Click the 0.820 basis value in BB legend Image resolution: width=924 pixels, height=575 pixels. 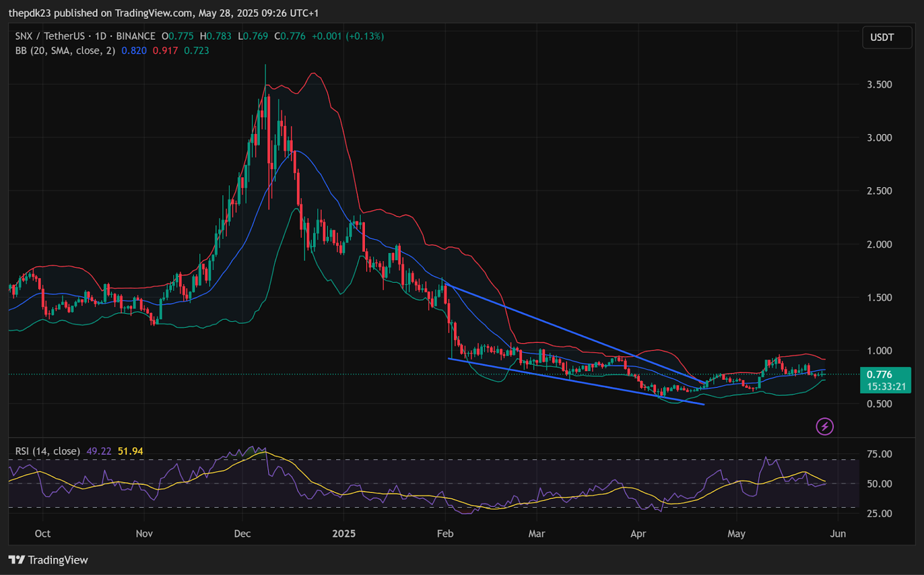tap(134, 51)
